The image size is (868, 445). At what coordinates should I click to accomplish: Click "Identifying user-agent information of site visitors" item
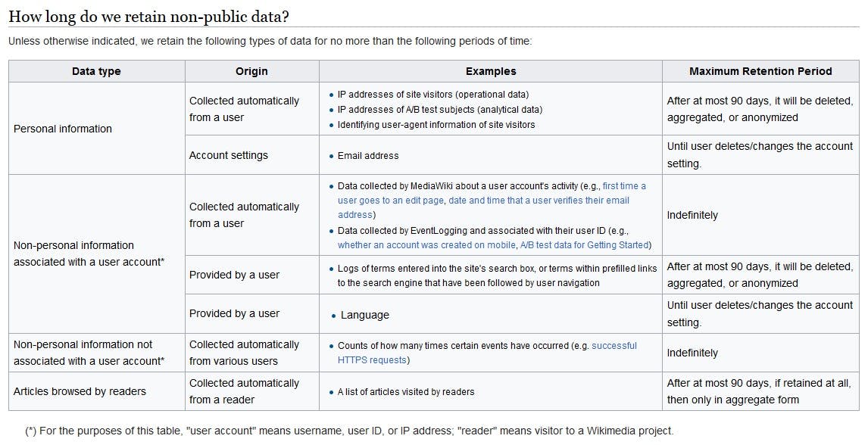pyautogui.click(x=436, y=124)
